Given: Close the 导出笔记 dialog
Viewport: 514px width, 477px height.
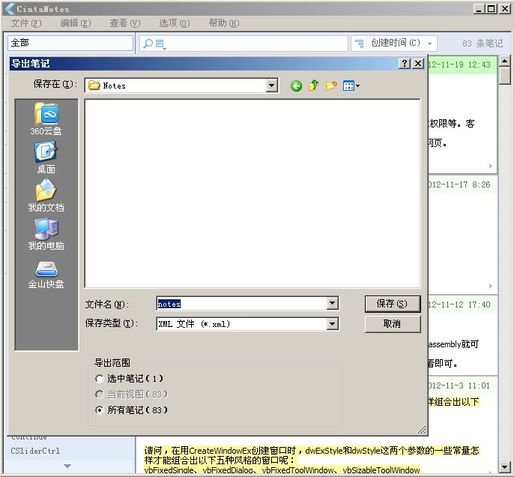Looking at the screenshot, I should point(418,63).
